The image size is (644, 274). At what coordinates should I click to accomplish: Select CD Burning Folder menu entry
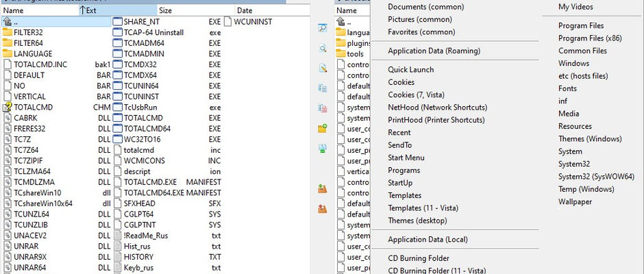pos(419,258)
